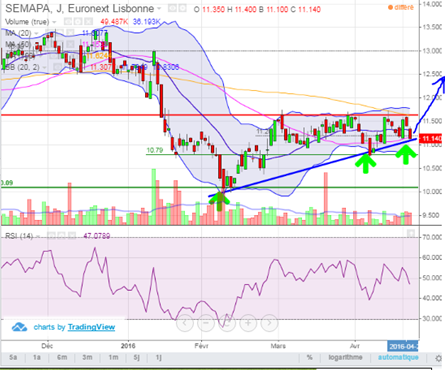Hide the SEMAPA main series with eye icon

172,9
